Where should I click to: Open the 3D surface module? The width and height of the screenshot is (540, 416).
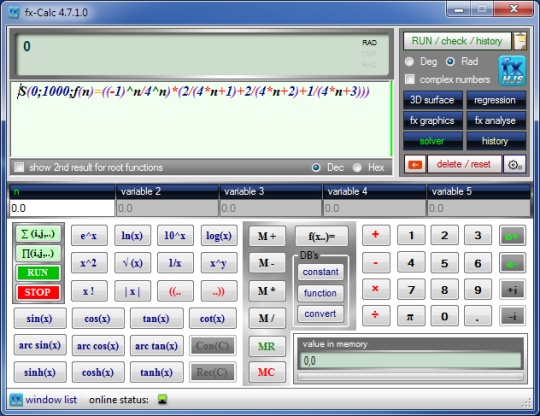(x=433, y=100)
